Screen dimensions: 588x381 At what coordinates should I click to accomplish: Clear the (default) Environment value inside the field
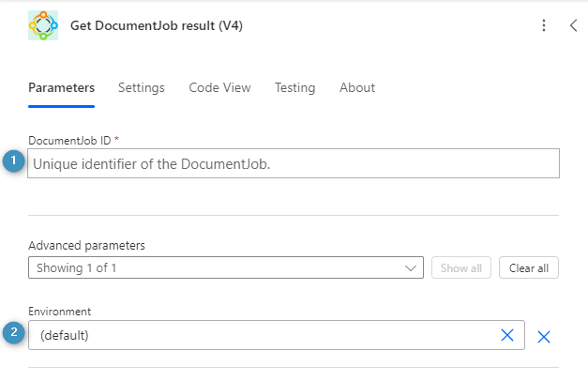click(507, 335)
